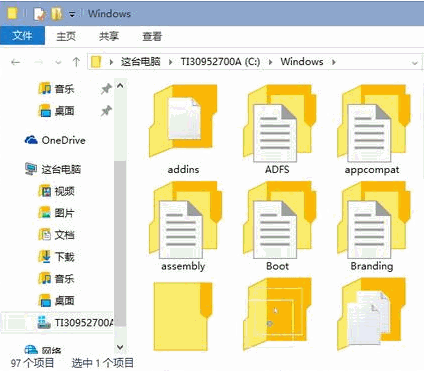This screenshot has height=371, width=424.
Task: Open 图片 under 这台电脑
Action: point(56,213)
